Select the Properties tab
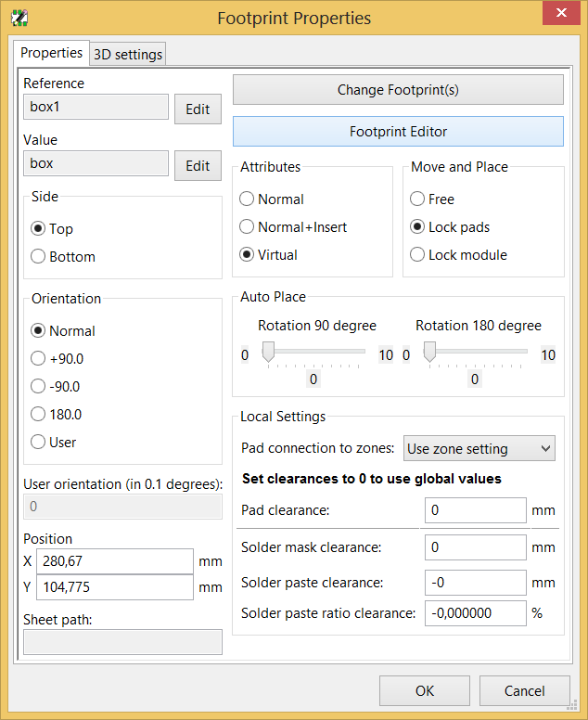The image size is (588, 720). [51, 53]
